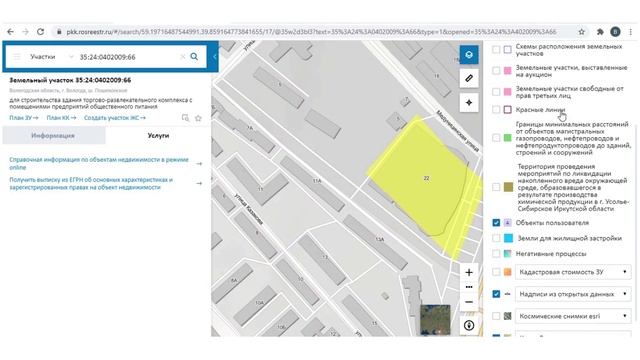Run search with the magnifier icon
Viewport: 640px width, 360px height.
coord(194,57)
